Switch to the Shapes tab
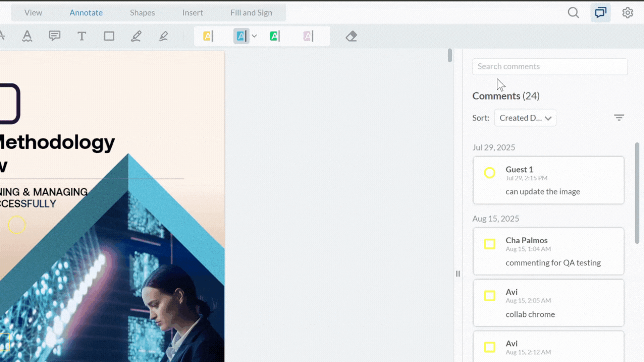Screen dimensions: 644x362 tap(142, 13)
